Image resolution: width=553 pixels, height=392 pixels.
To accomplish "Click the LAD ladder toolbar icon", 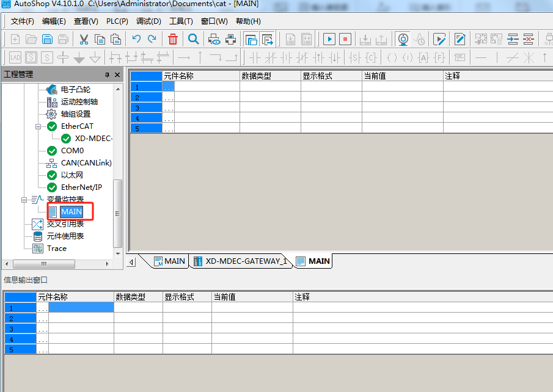I will coord(15,57).
